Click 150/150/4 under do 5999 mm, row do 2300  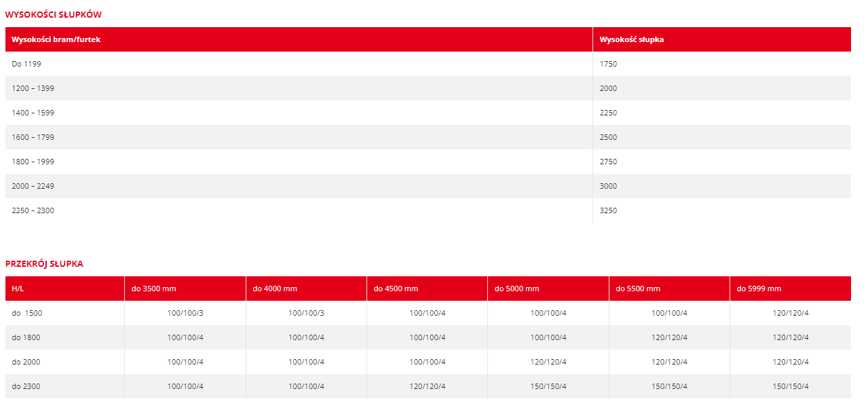coord(791,386)
